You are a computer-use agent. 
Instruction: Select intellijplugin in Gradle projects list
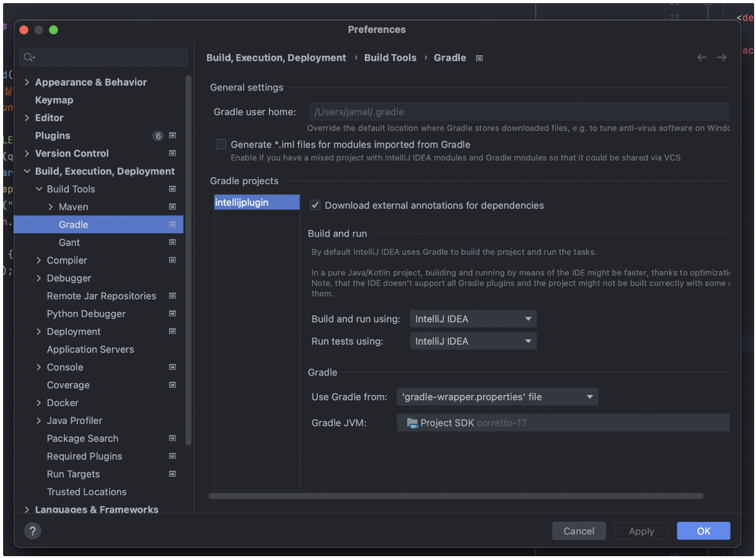pyautogui.click(x=257, y=202)
